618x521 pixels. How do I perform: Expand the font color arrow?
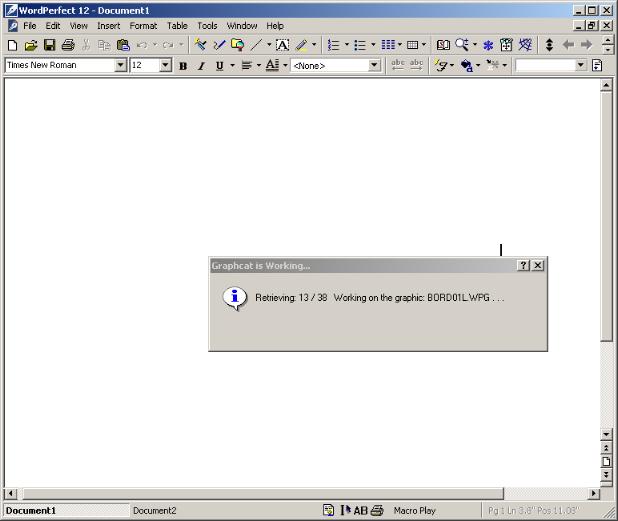285,65
